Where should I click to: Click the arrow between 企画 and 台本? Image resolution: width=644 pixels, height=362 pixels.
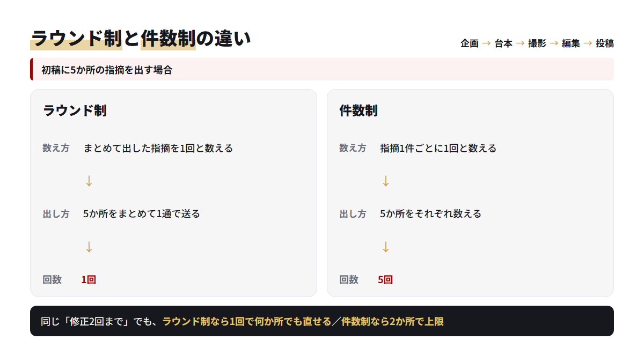(486, 43)
